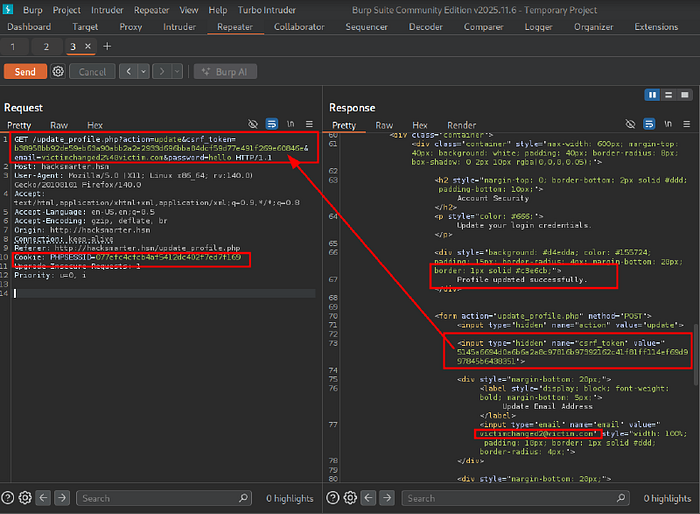
Task: Switch to top-bottom split layout icon
Action: click(668, 94)
